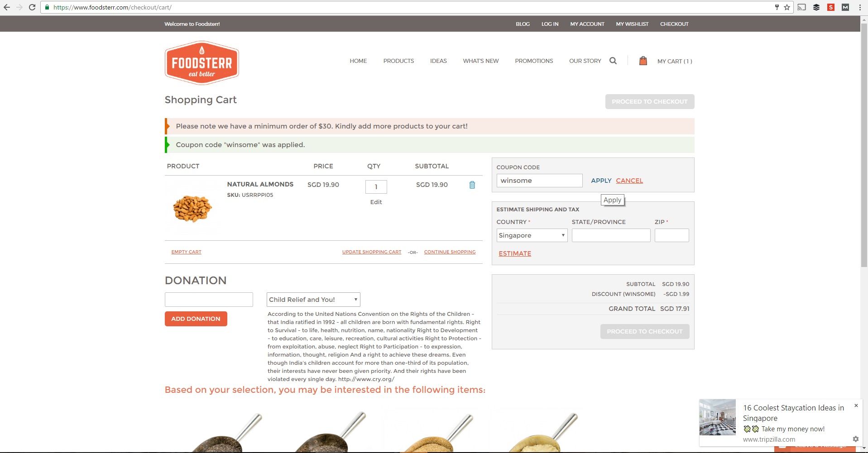Screen dimensions: 868x453
Task: Bookmark this page with the star icon
Action: pos(787,7)
